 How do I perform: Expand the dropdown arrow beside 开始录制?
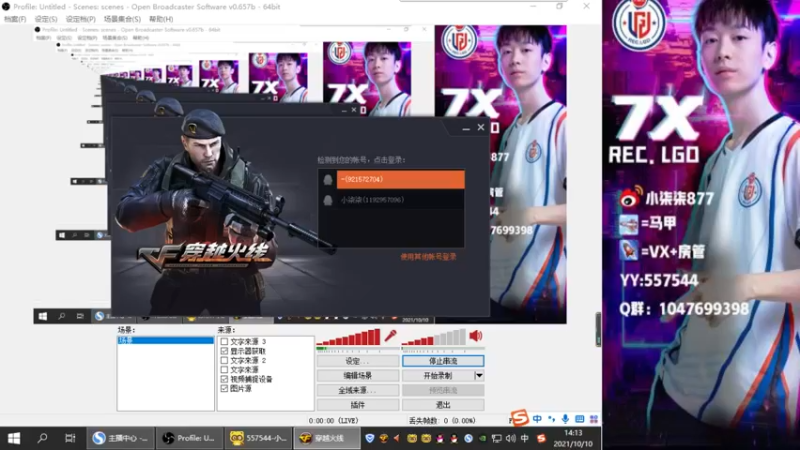[479, 376]
